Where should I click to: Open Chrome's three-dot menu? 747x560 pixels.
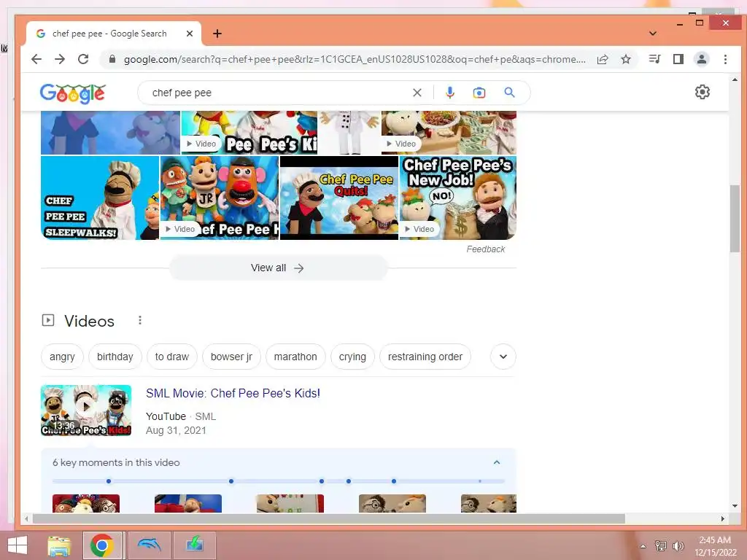click(725, 59)
